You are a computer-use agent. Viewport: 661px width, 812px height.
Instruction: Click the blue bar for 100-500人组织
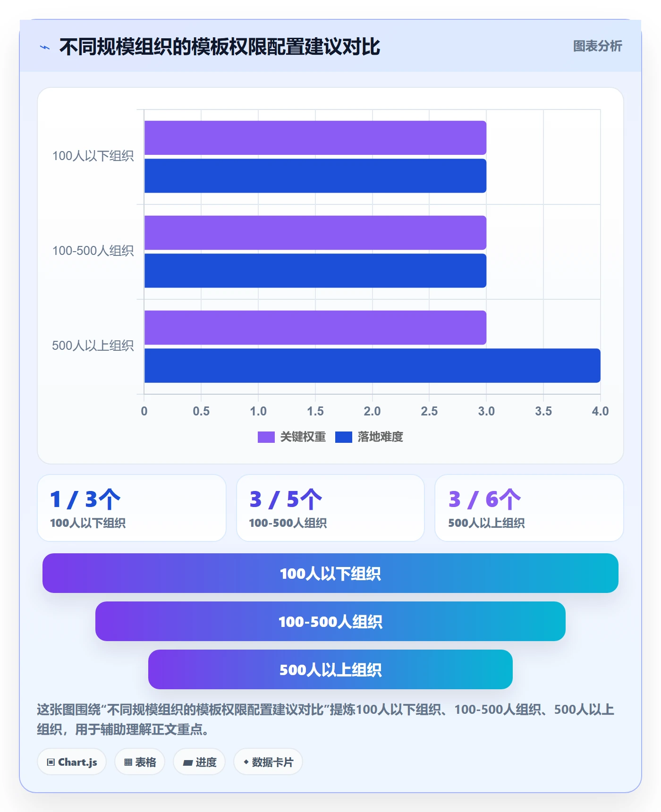315,271
